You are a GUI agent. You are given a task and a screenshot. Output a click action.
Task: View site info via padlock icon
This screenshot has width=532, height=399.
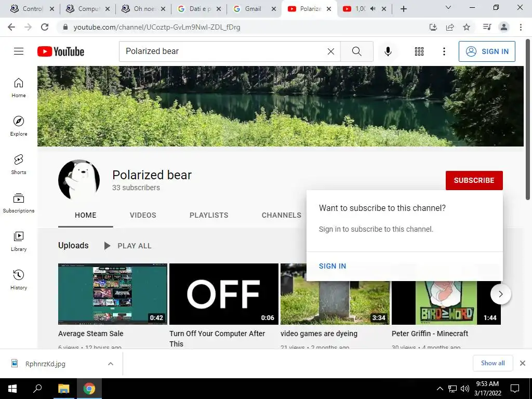(x=65, y=27)
